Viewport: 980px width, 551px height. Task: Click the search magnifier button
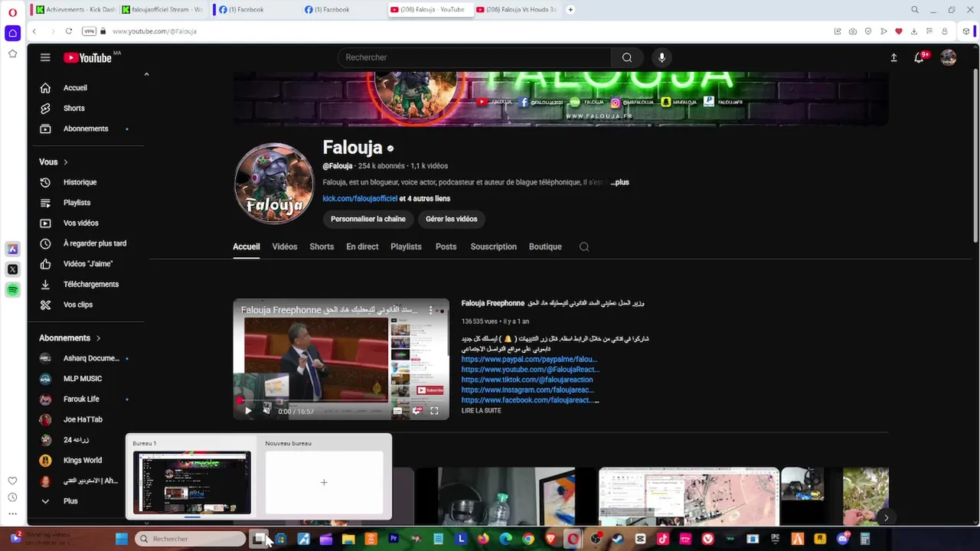click(627, 57)
